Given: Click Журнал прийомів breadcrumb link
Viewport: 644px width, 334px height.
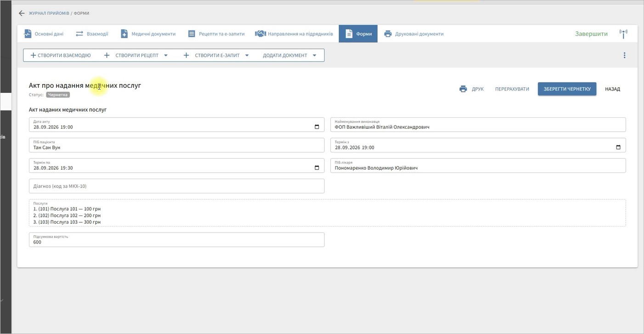Looking at the screenshot, I should [x=49, y=13].
